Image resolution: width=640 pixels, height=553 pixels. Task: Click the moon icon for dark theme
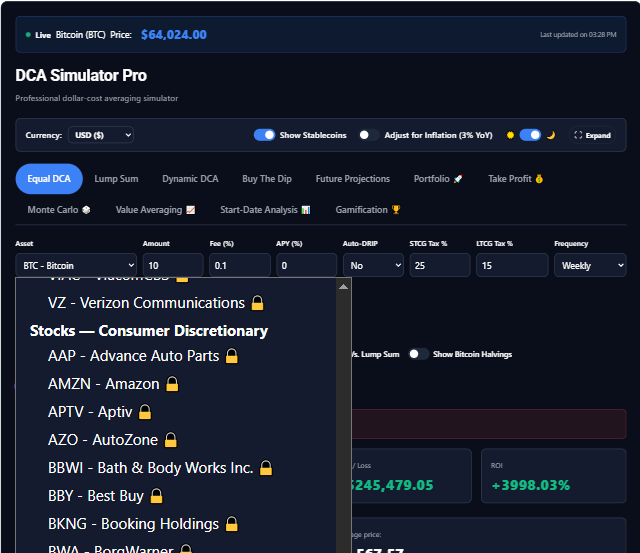[551, 135]
